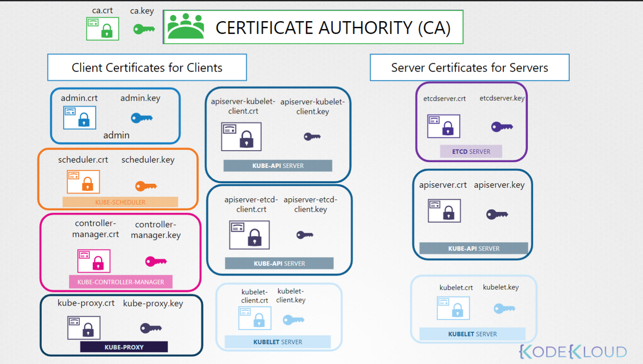Click the KUBE-SCHEDULER orange label bar
This screenshot has width=643, height=364.
120,202
